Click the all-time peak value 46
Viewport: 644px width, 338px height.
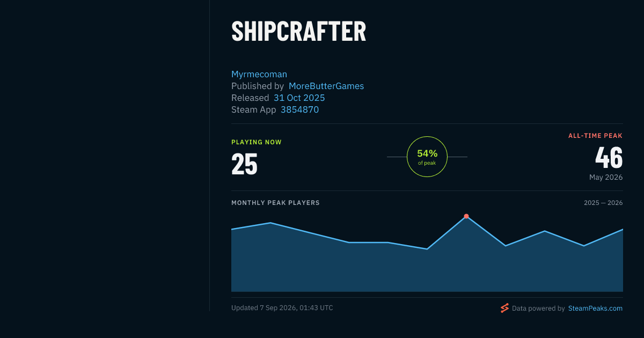pos(609,158)
